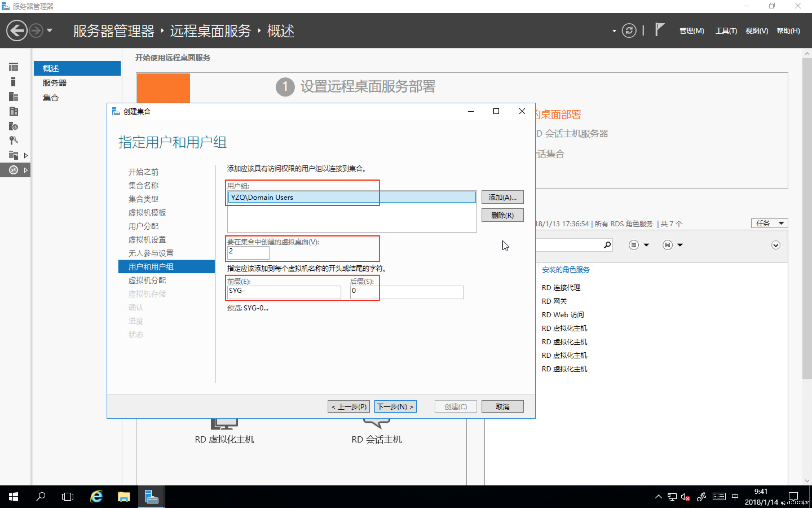812x508 pixels.
Task: Open File Explorer from taskbar
Action: (123, 497)
